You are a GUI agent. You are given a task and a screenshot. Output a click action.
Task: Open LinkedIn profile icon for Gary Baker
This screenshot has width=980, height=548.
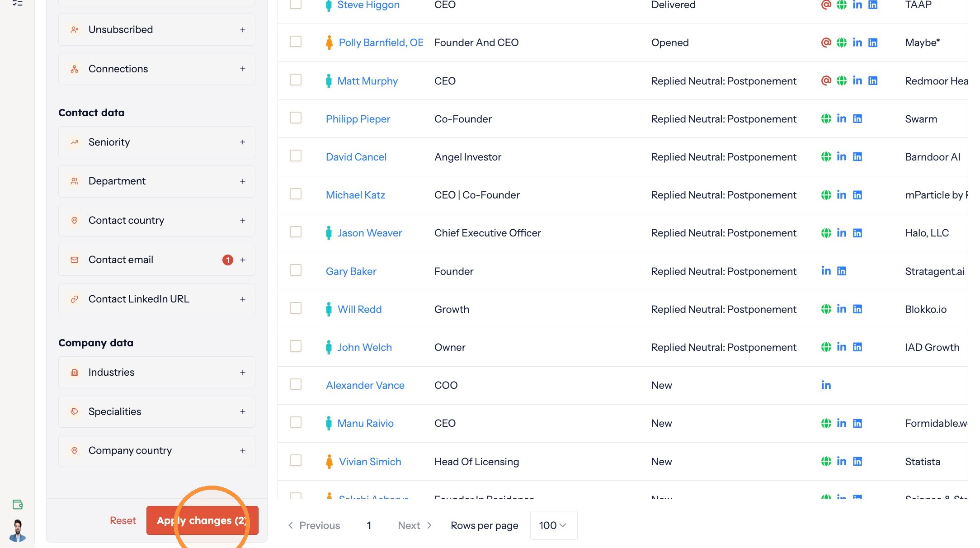826,271
